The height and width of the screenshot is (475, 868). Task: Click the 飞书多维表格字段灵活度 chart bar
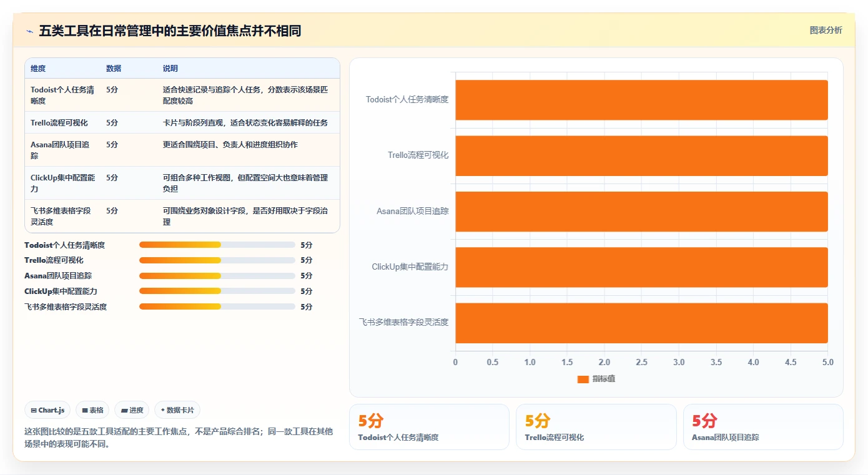point(641,323)
